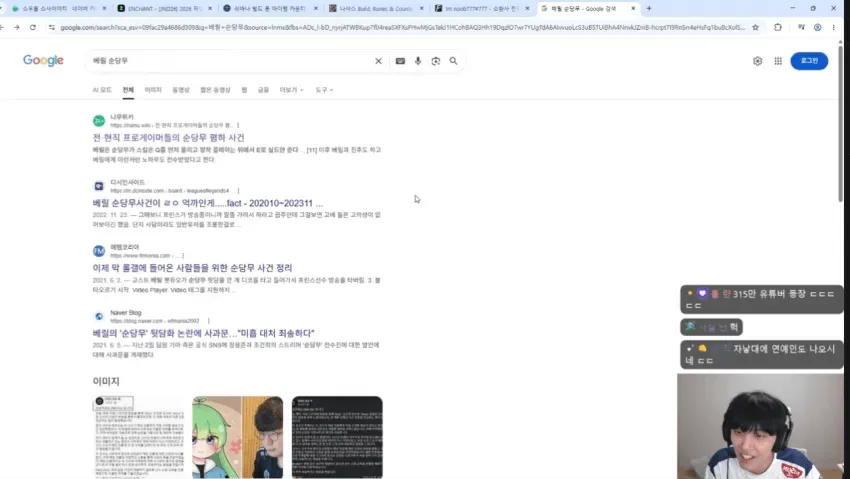Click the Naver Blog site favicon
This screenshot has width=850, height=479.
pos(99,316)
